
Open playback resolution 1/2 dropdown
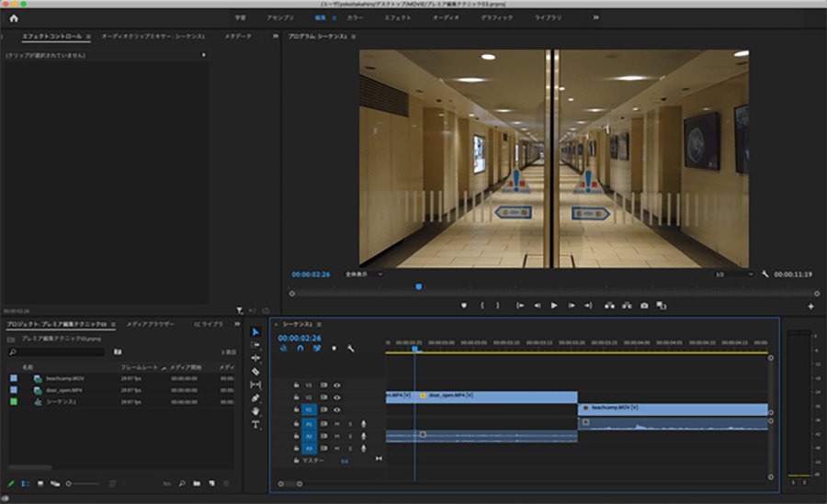[x=735, y=274]
